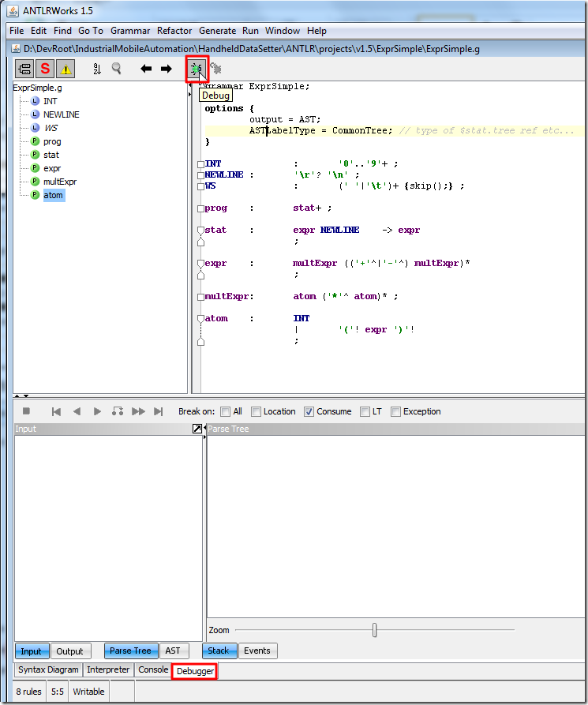
Task: Click the red S syntax diagram icon
Action: 45,69
